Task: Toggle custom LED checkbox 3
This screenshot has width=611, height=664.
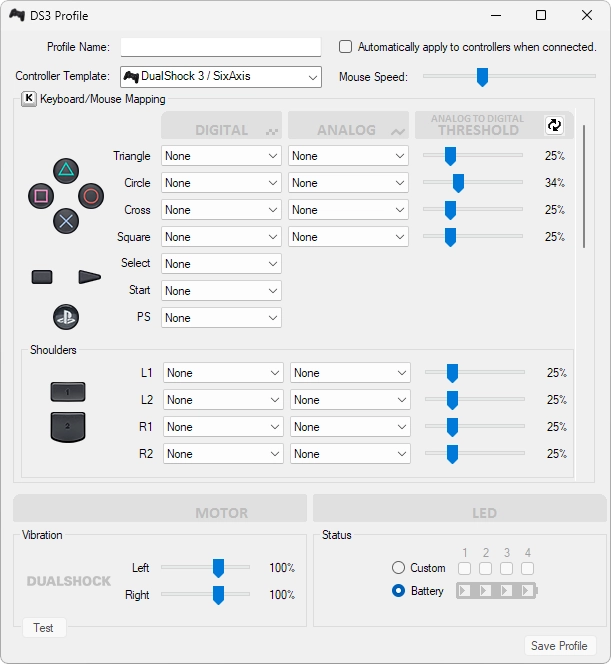Action: click(x=506, y=568)
